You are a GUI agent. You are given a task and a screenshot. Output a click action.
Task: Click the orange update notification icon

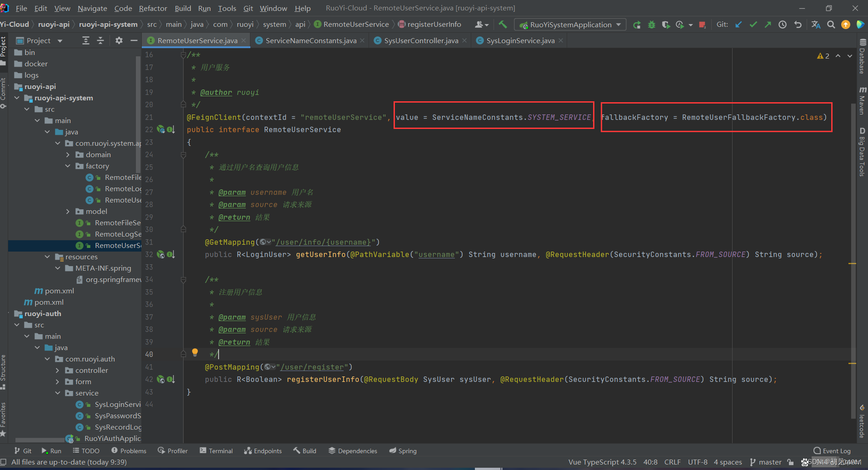tap(846, 25)
